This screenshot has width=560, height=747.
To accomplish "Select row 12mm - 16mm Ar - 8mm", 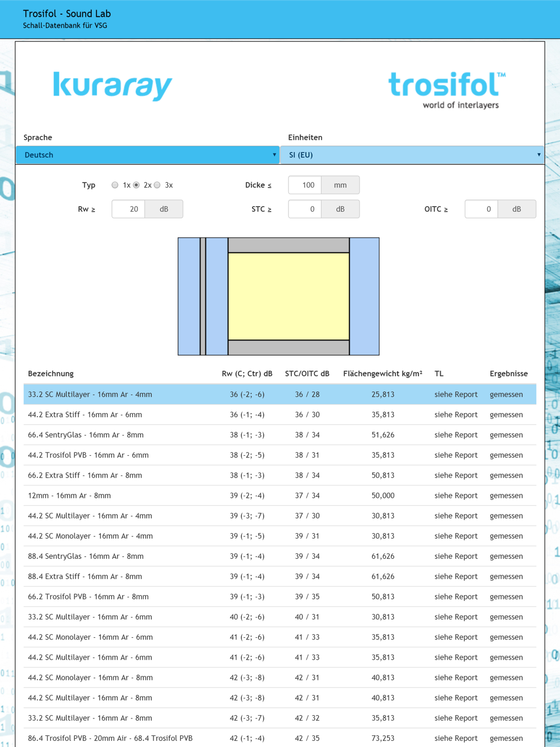I will (280, 495).
